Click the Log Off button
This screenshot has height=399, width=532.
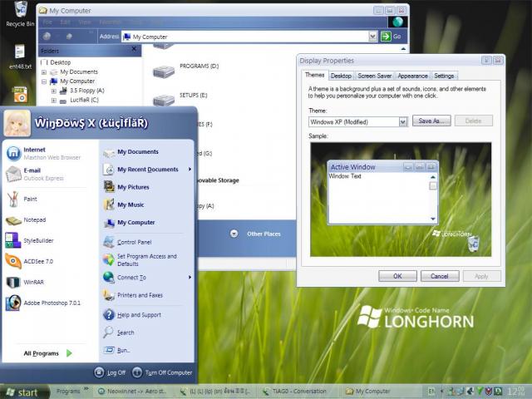coord(110,372)
